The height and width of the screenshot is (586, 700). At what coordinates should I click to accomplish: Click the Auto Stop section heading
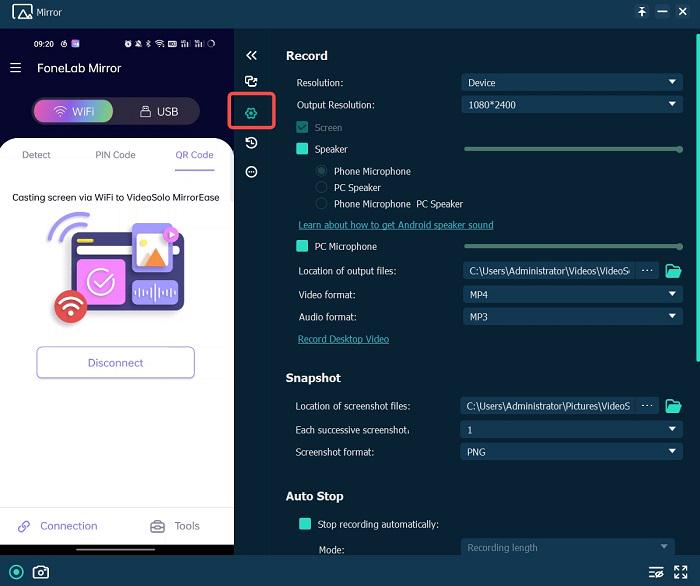pyautogui.click(x=314, y=496)
